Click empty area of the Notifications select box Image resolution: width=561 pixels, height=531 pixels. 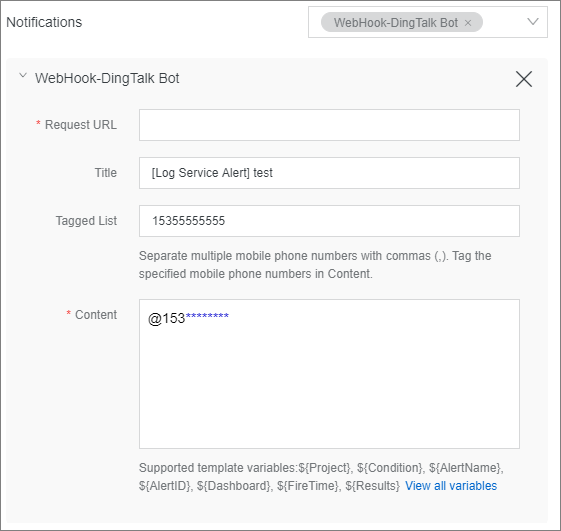[x=504, y=22]
